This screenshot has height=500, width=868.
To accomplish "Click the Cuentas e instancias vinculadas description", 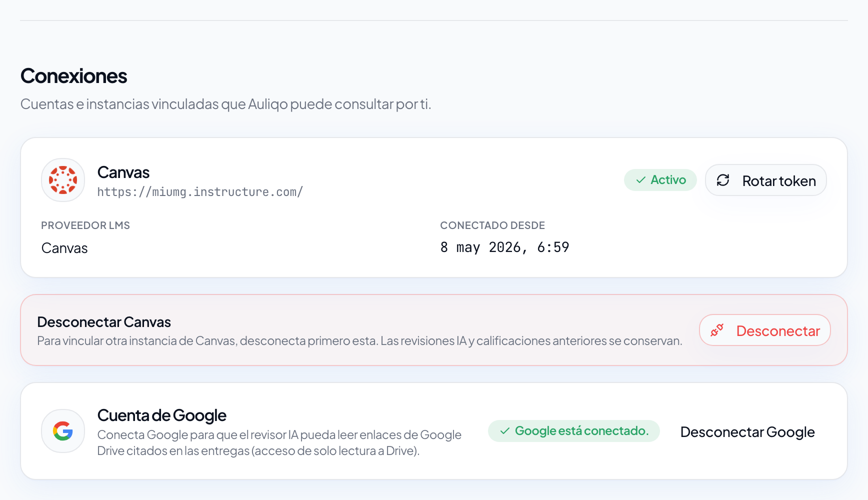I will 225,104.
